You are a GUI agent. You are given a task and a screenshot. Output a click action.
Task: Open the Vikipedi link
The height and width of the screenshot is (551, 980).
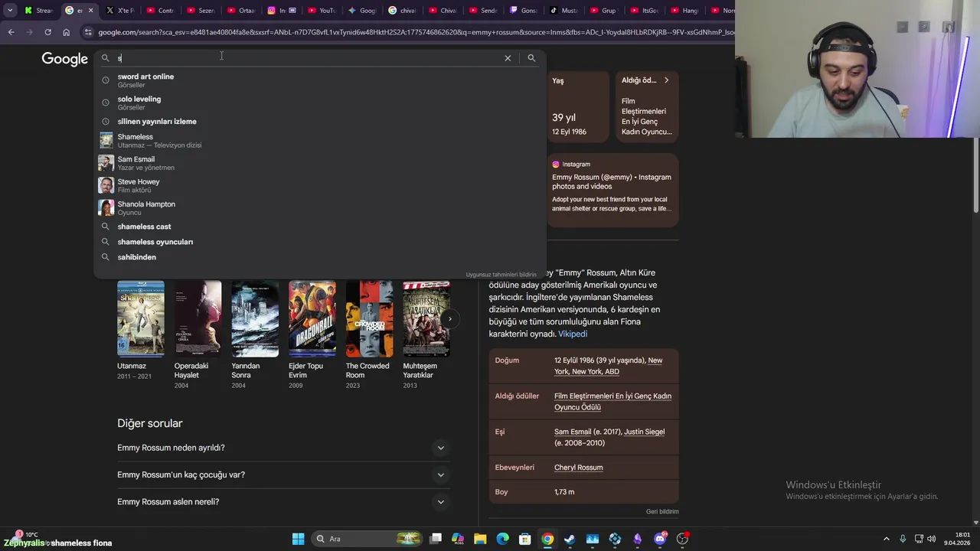(573, 334)
